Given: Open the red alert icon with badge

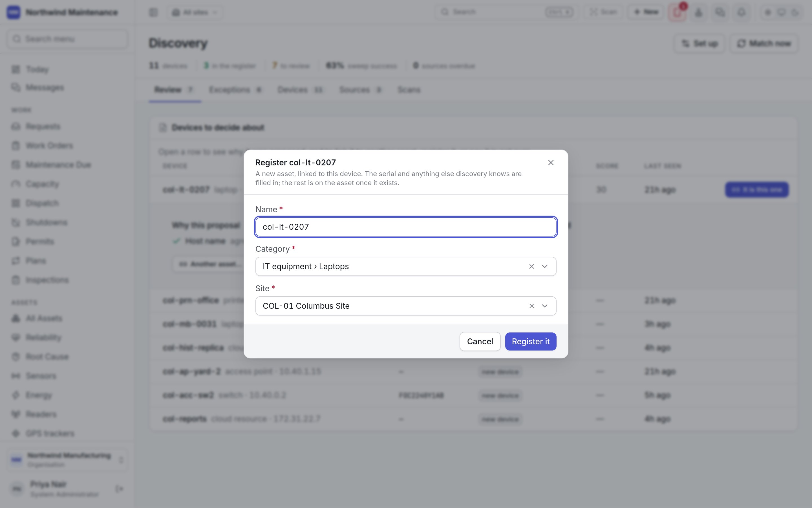Looking at the screenshot, I should pos(677,12).
